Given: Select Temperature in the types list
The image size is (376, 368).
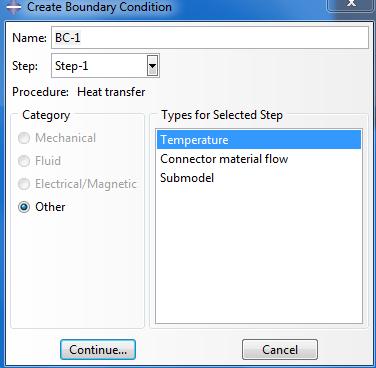Looking at the screenshot, I should 259,140.
